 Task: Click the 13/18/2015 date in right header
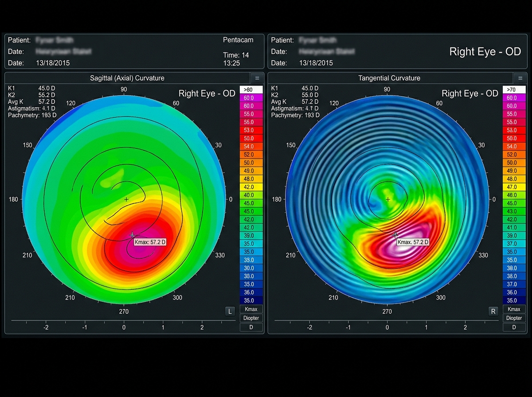coord(316,63)
